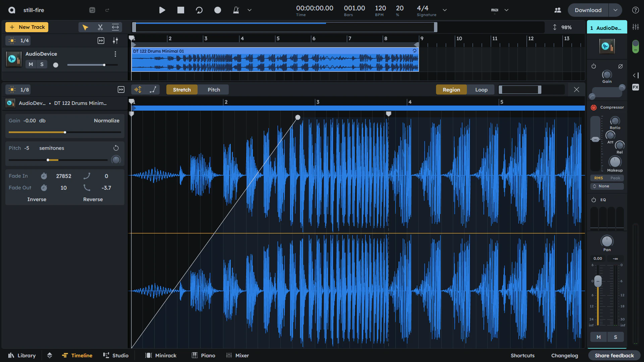Click the FX icon in the right panel
This screenshot has height=362, width=644.
[x=636, y=87]
